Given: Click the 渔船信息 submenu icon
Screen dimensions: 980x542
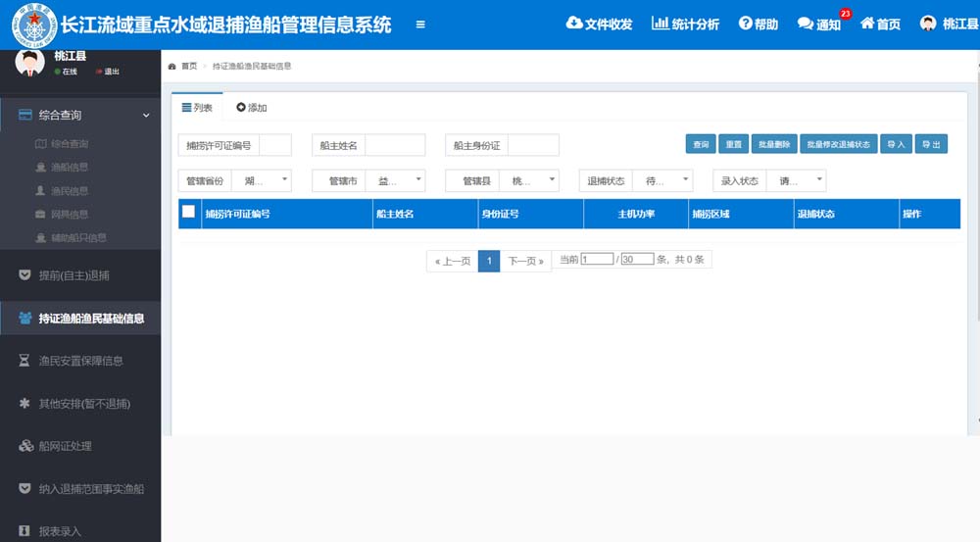Looking at the screenshot, I should 40,167.
